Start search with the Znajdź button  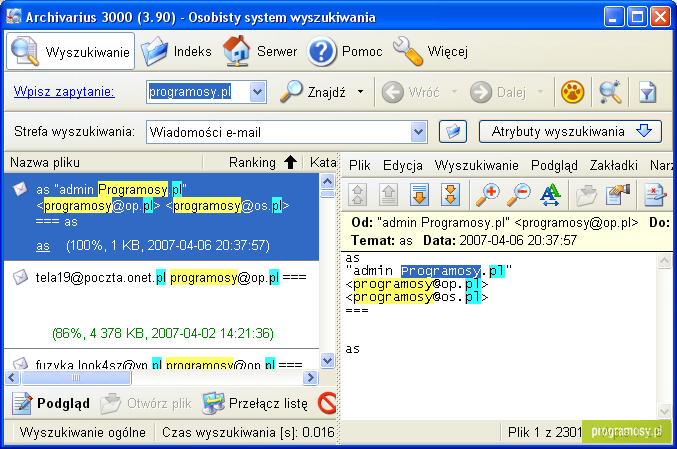click(313, 92)
